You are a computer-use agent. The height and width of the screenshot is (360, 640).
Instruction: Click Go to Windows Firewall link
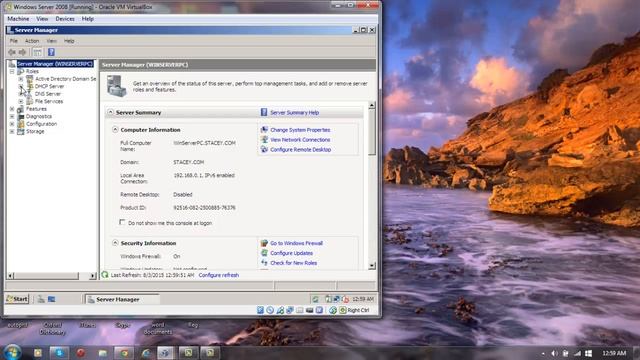[296, 243]
